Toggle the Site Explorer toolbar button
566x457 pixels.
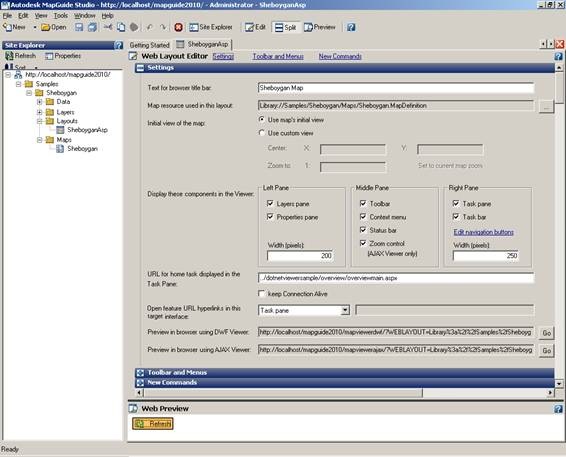click(x=211, y=27)
